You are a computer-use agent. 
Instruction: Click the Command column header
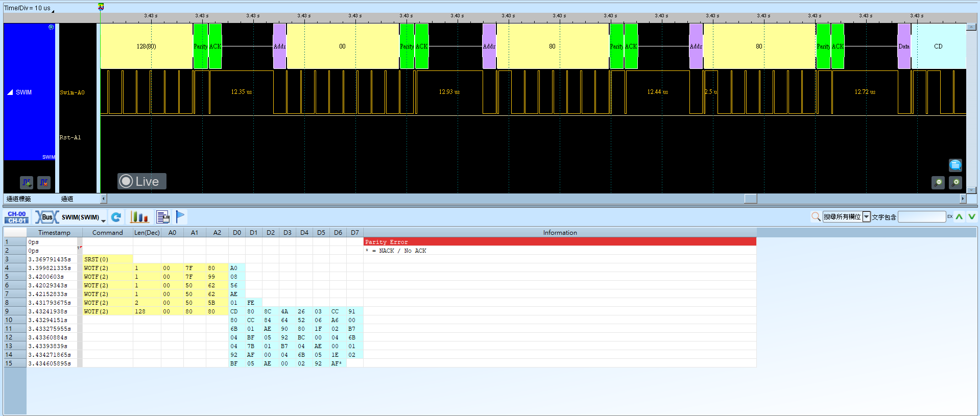[107, 232]
